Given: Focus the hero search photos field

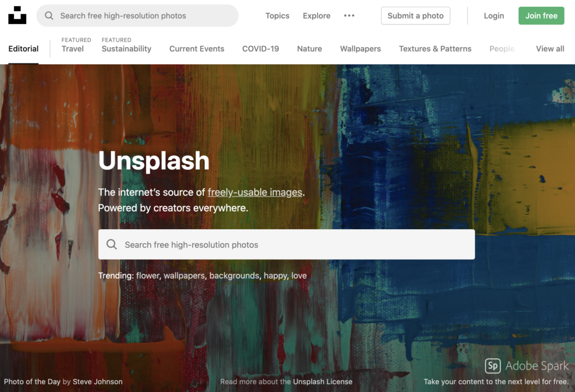Looking at the screenshot, I should pos(286,244).
